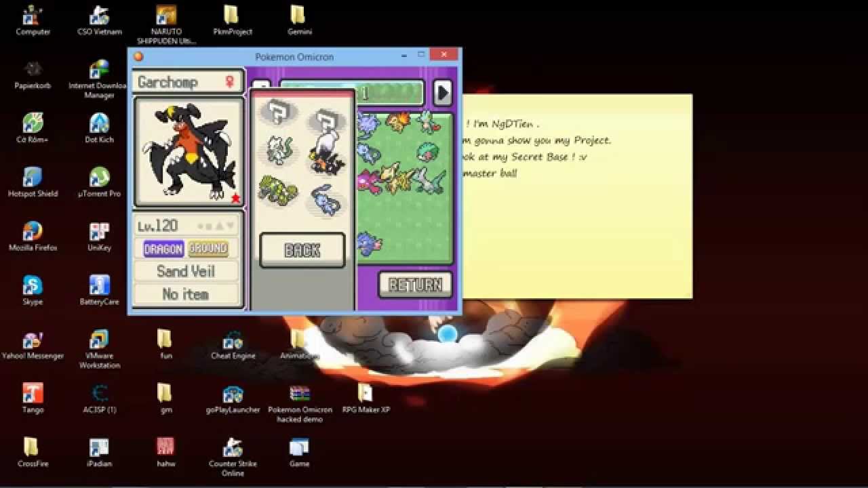The image size is (868, 488).
Task: Open the Game desktop icon
Action: [299, 453]
